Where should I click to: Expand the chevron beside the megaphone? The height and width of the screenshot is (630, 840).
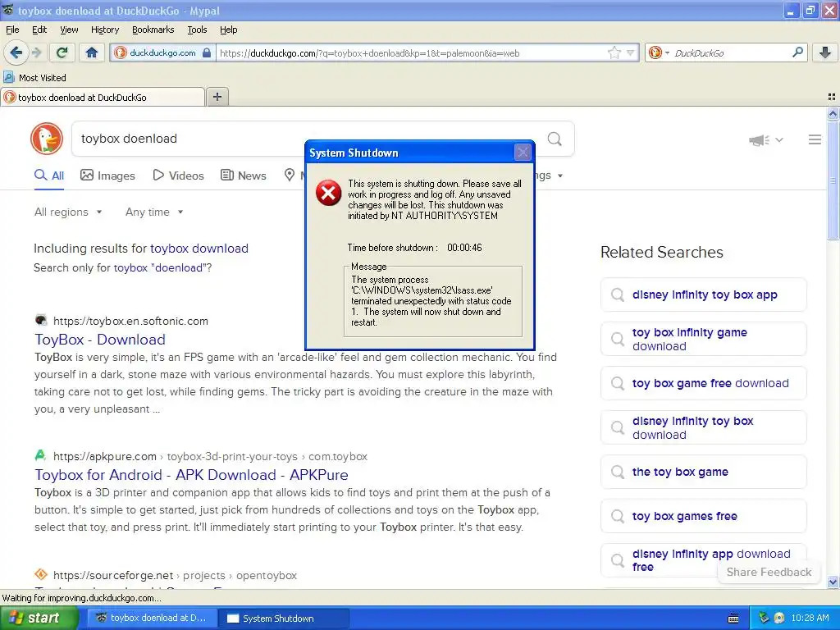[x=779, y=139]
